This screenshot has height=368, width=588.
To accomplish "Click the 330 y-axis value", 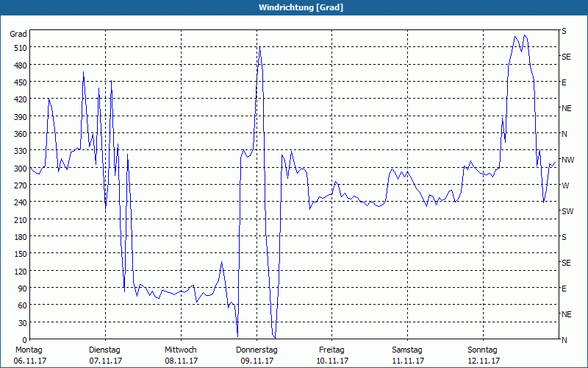I will click(x=21, y=151).
